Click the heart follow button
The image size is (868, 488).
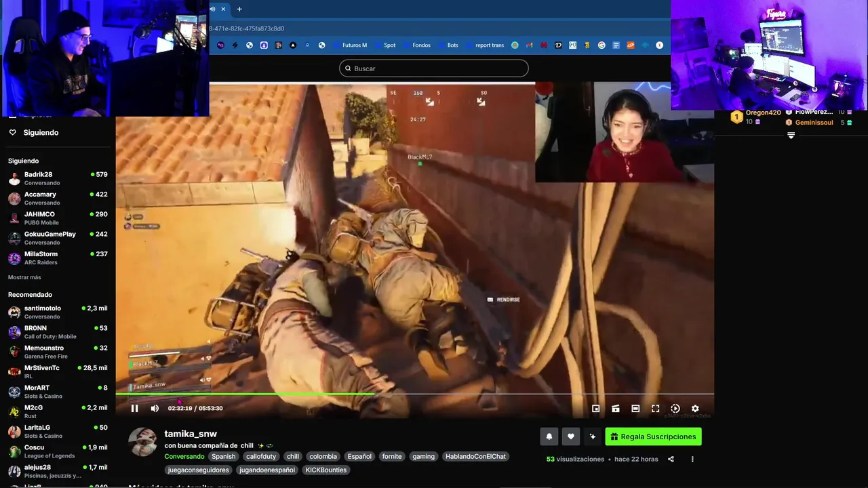[x=571, y=436]
